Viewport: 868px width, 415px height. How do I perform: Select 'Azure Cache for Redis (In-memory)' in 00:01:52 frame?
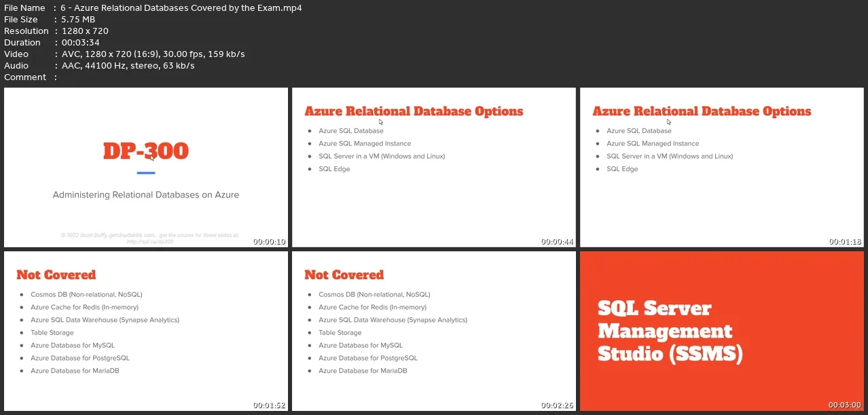click(84, 308)
